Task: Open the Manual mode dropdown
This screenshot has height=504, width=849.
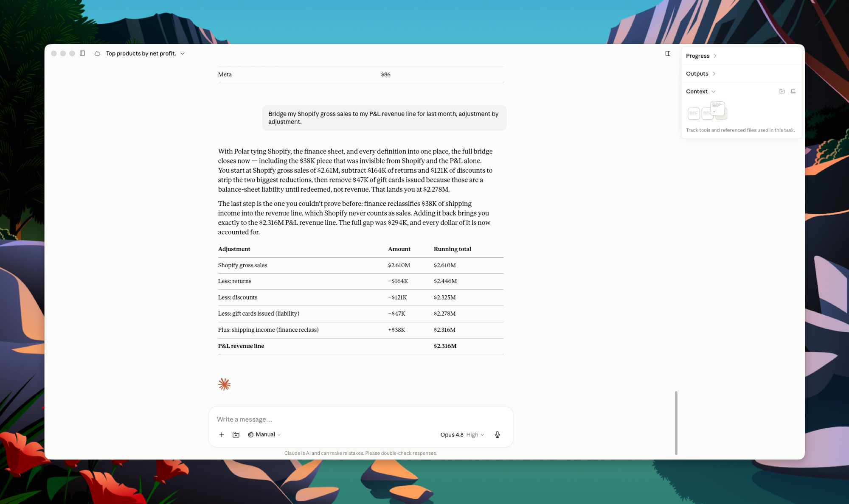Action: [x=264, y=434]
